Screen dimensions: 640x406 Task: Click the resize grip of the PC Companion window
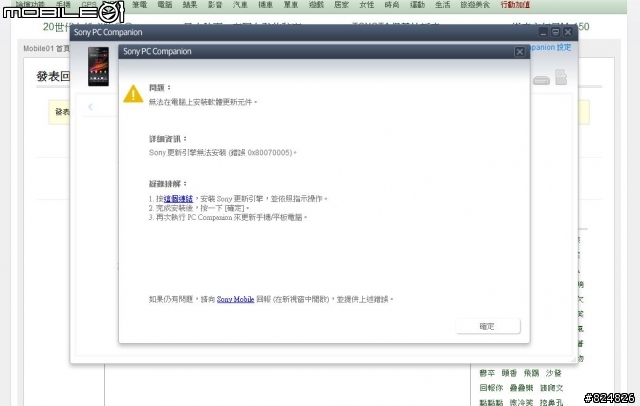(x=574, y=359)
